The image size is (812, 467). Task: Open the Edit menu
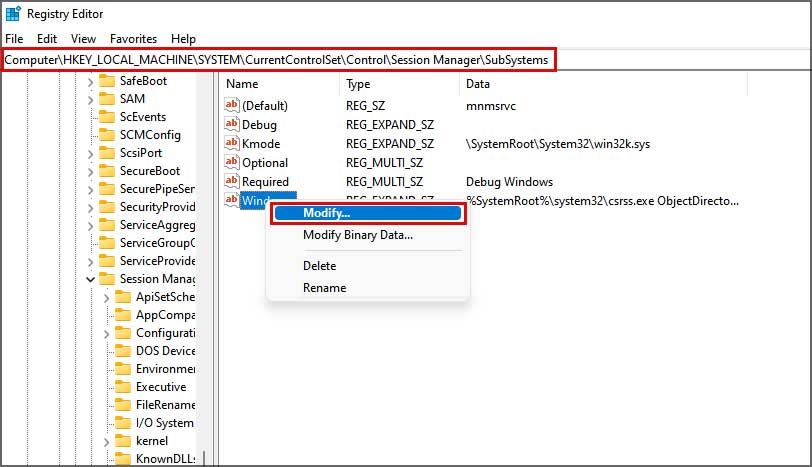point(47,39)
